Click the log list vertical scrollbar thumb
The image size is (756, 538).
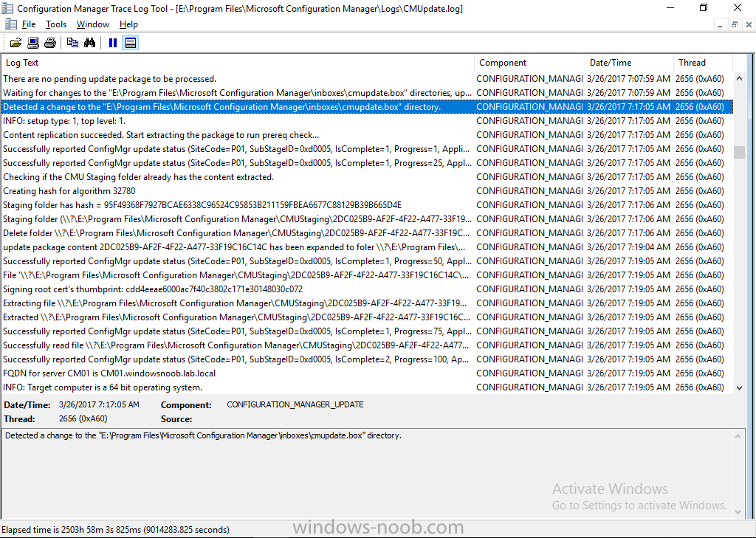pos(740,152)
